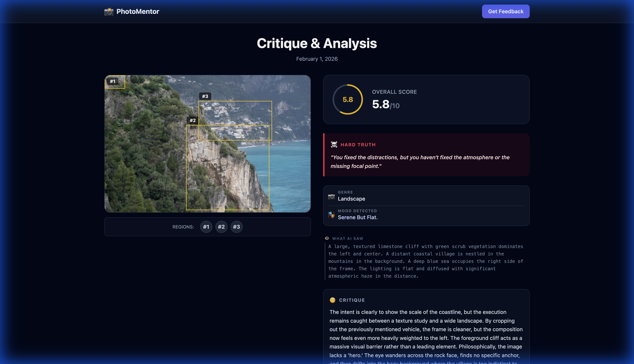Click the #2 marker label on photo
The width and height of the screenshot is (634, 364).
192,120
